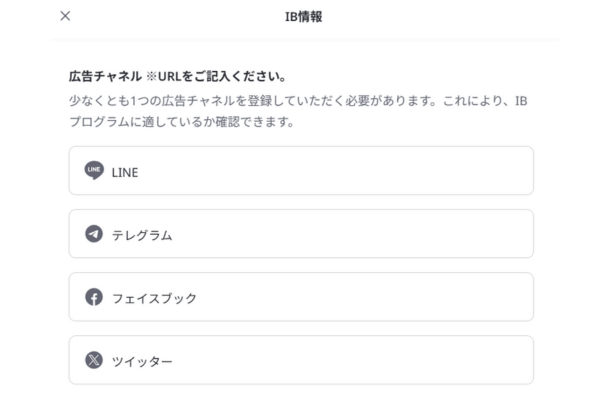Focus the LINE URL input field
The height and width of the screenshot is (400, 600).
[301, 170]
